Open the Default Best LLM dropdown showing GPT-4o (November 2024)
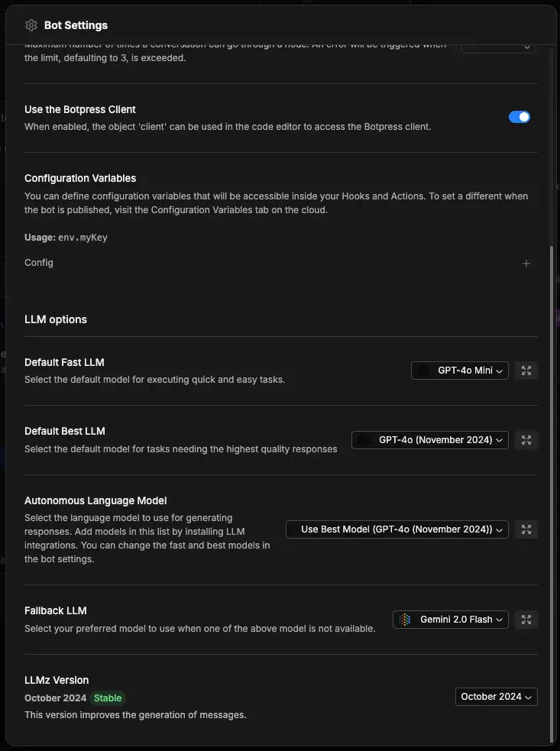The width and height of the screenshot is (560, 751). (x=429, y=440)
